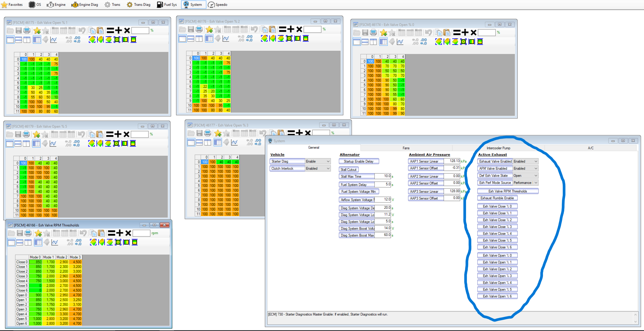Open the Speedo toolbar section
Screen dimensions: 644x331
(217, 5)
